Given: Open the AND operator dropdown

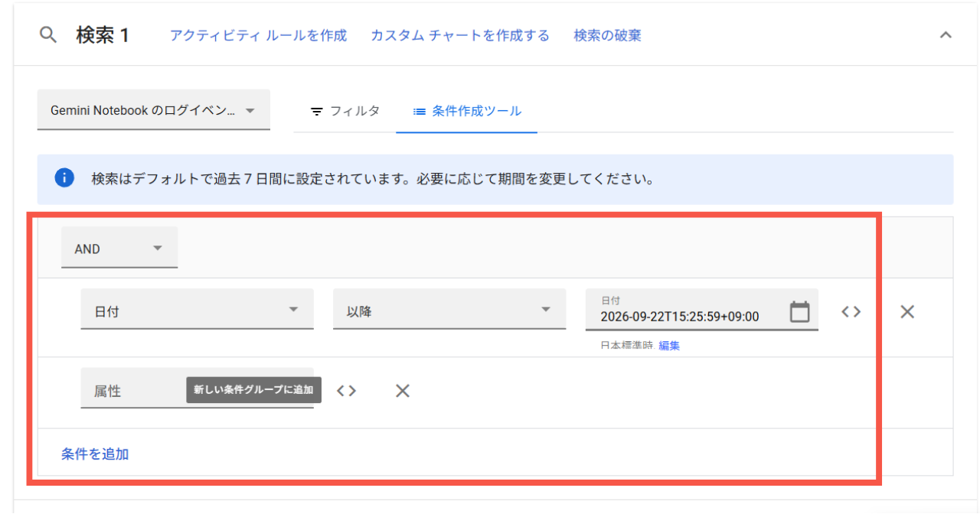Looking at the screenshot, I should (x=119, y=248).
